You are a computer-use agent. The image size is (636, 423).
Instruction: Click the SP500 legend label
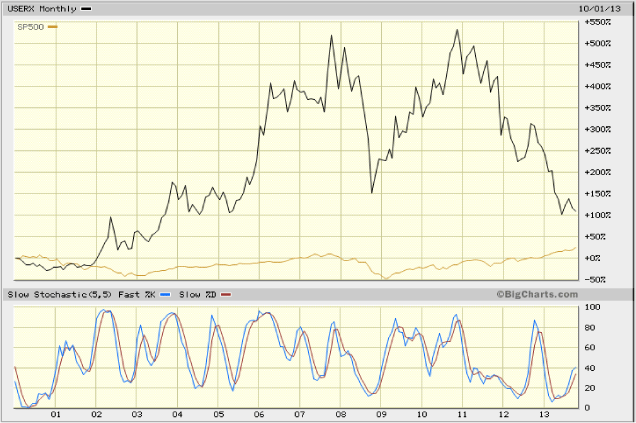tap(29, 25)
